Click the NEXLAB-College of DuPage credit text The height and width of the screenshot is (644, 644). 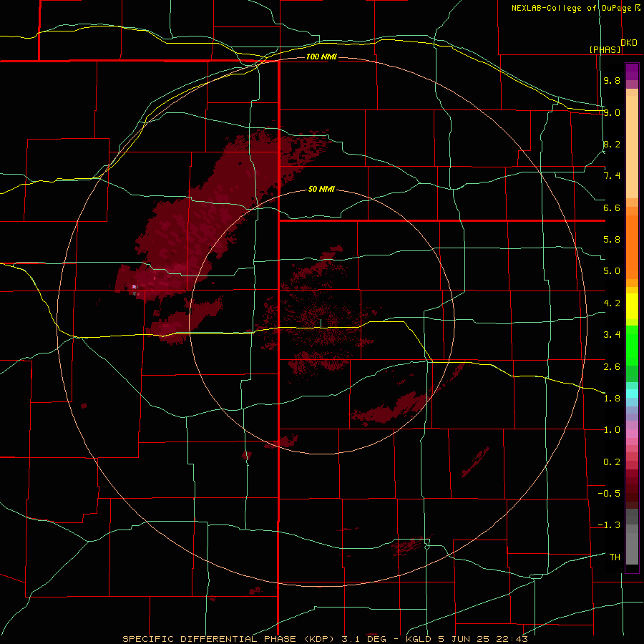click(x=571, y=8)
